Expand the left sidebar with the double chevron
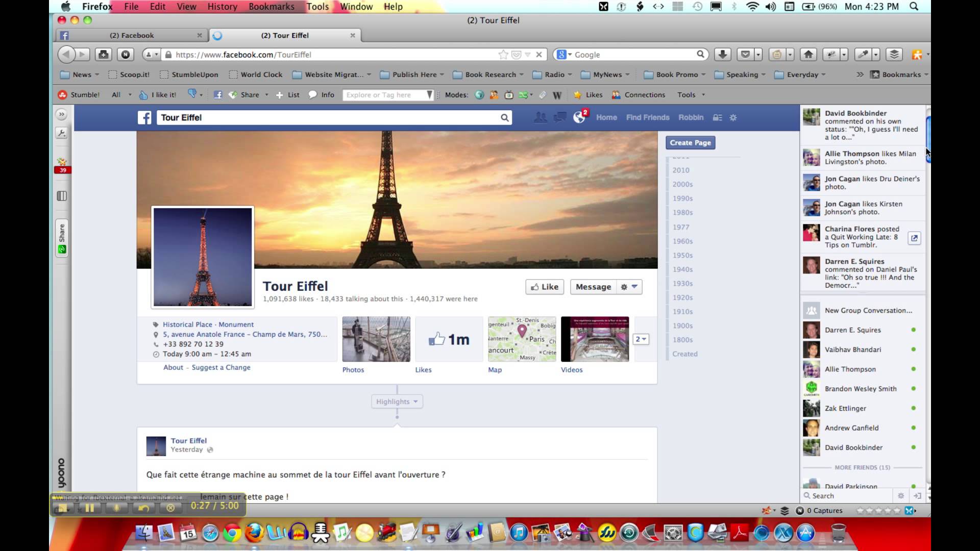Viewport: 980px width, 551px height. [x=61, y=114]
